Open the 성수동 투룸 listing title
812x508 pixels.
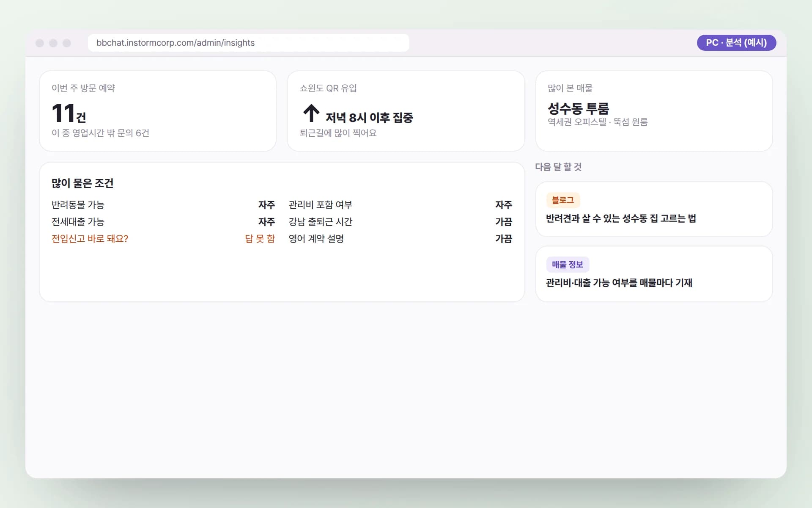pos(578,108)
